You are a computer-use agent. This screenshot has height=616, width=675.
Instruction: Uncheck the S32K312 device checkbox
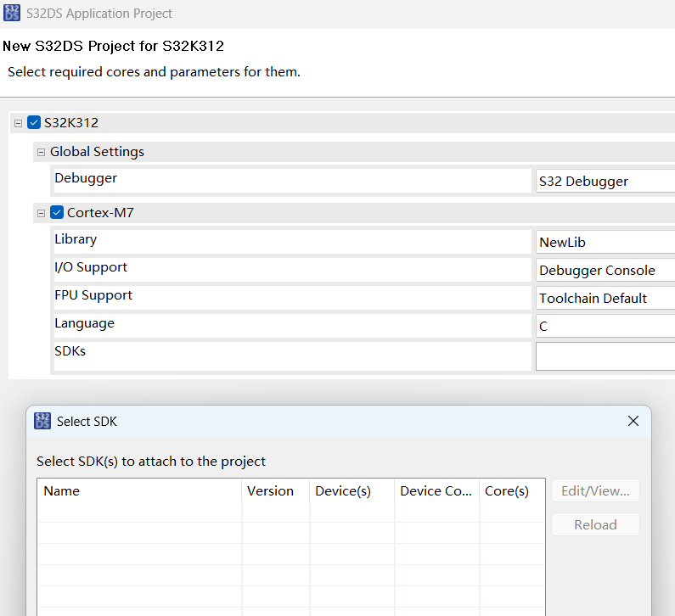pyautogui.click(x=34, y=122)
